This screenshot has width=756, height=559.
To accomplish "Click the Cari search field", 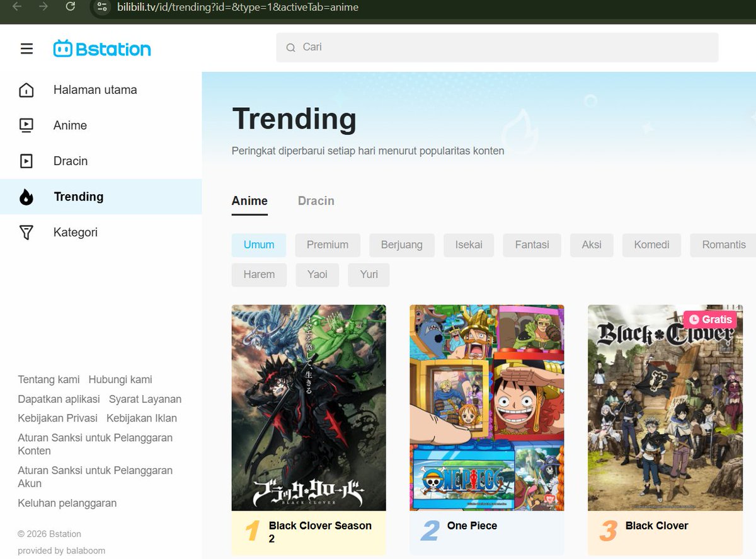I will [x=497, y=47].
